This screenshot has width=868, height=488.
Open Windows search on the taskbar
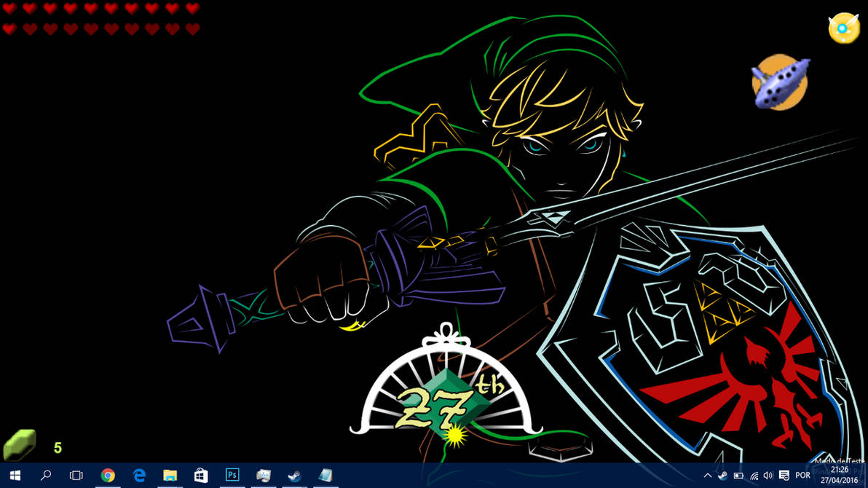[45, 477]
